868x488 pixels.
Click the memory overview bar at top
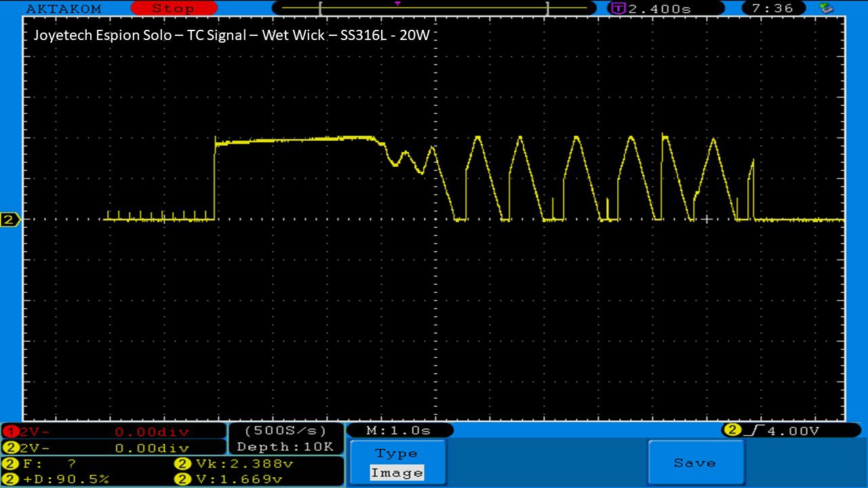pos(434,9)
